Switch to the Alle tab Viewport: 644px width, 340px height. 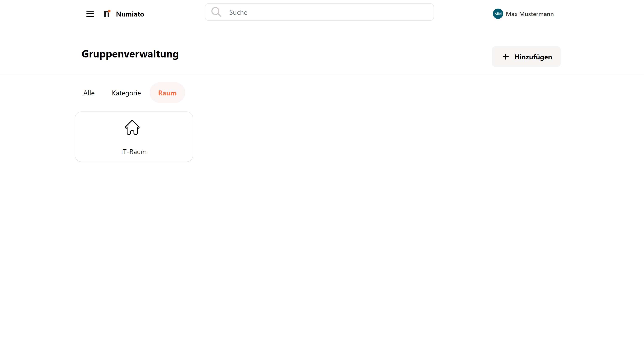89,93
